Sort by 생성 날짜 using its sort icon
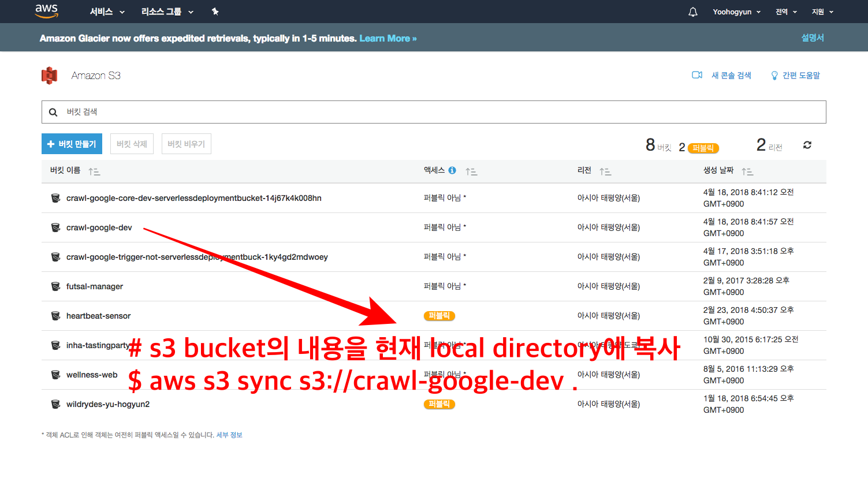 point(747,171)
